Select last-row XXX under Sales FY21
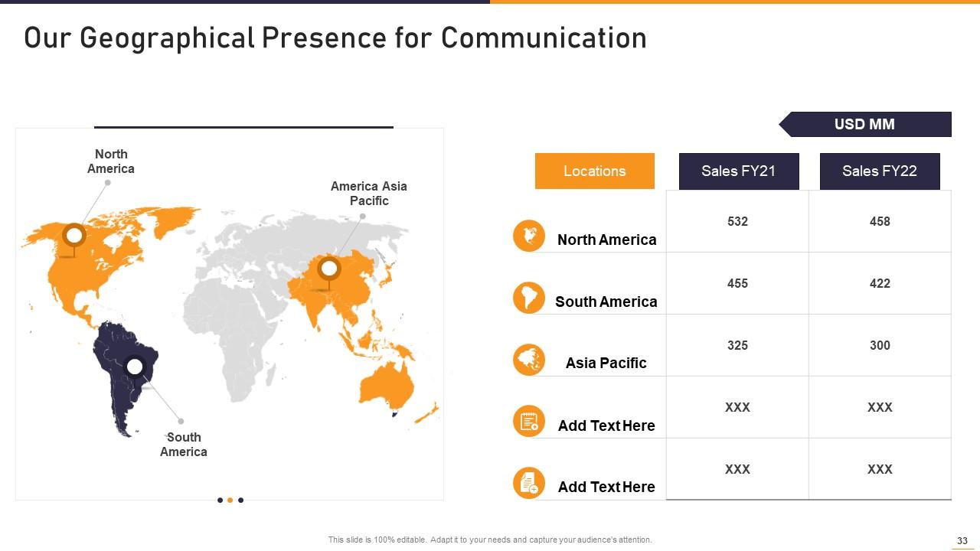 (737, 469)
